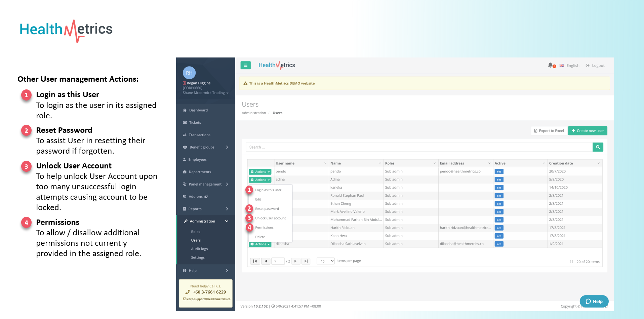Click the Create new user button
Viewport: 644px width, 319px height.
(587, 131)
